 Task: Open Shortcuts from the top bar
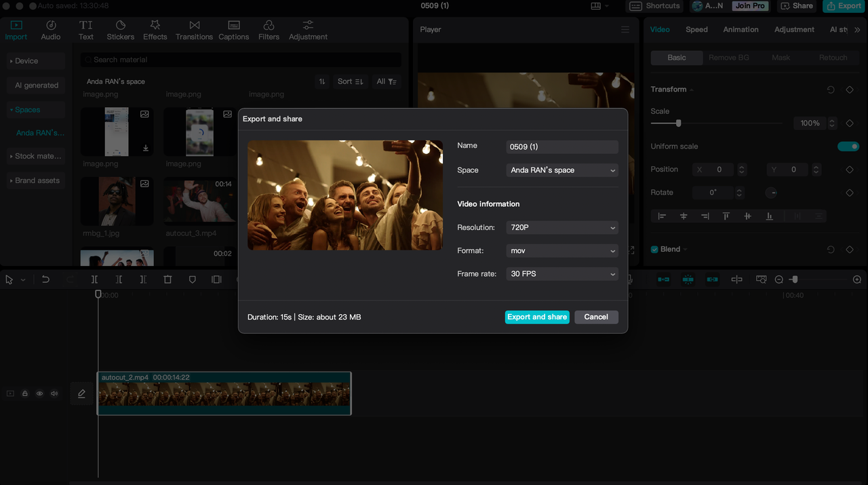(x=655, y=6)
